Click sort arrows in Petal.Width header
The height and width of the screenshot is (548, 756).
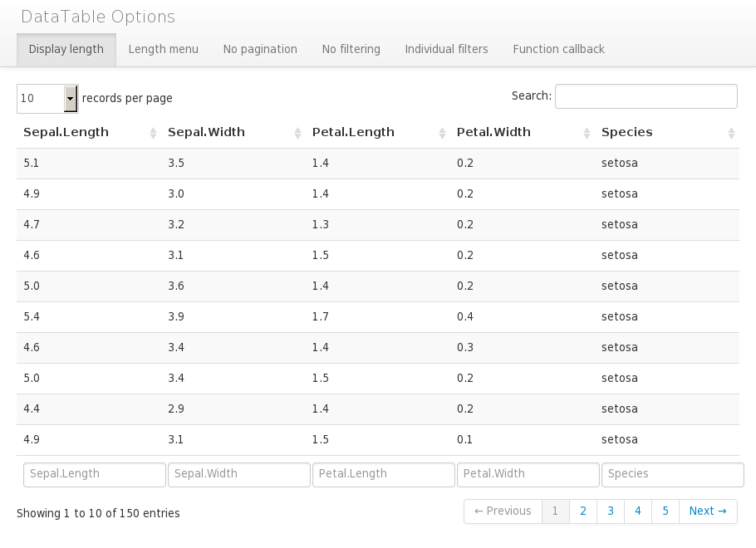click(587, 133)
